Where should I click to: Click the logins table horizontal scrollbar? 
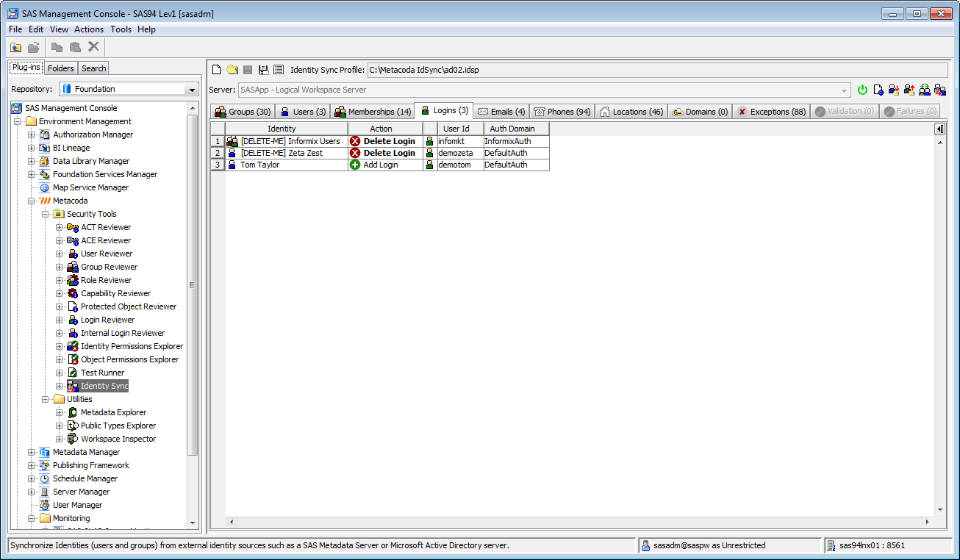point(578,522)
